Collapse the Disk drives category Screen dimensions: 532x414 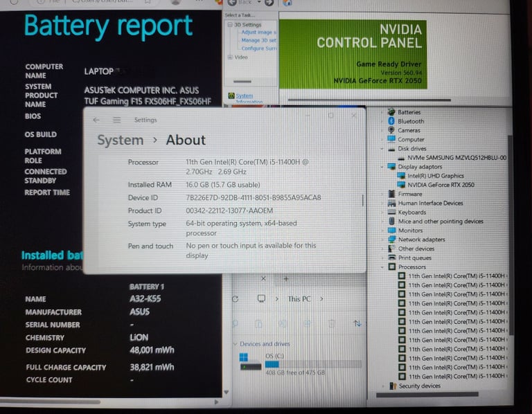(382, 149)
